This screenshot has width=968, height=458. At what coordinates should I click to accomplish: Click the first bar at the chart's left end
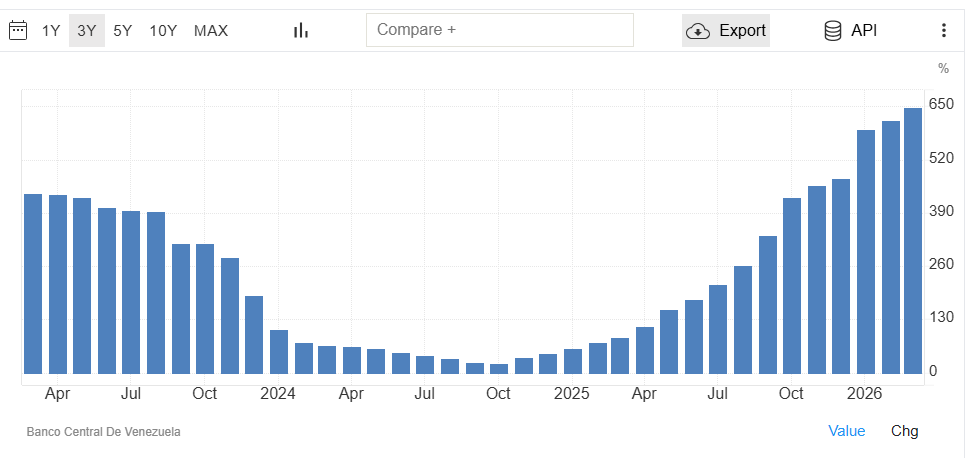tap(33, 284)
